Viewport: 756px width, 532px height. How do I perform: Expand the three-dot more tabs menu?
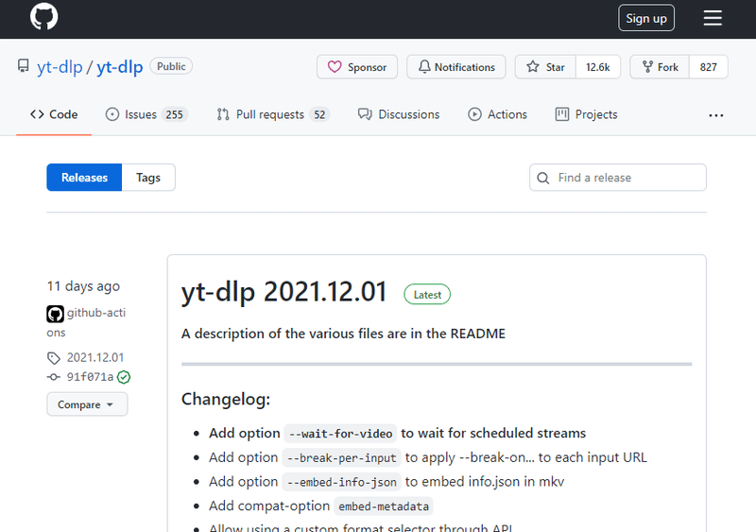pos(716,115)
